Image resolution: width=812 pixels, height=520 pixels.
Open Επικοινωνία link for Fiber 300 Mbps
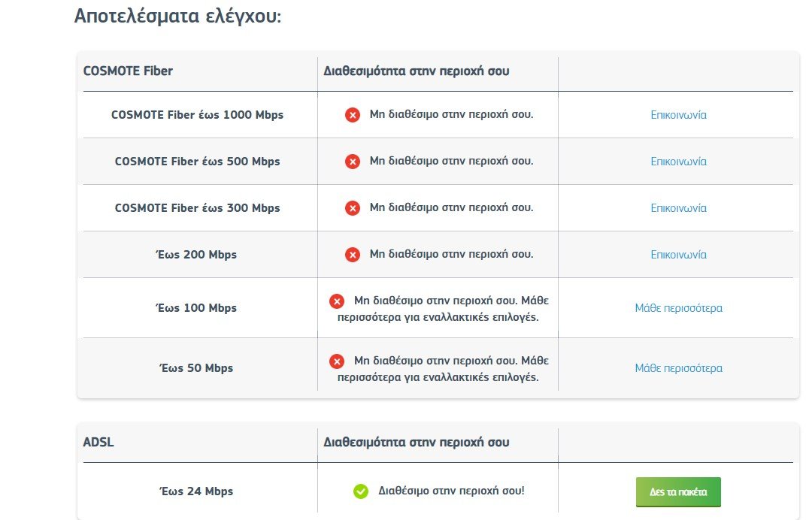coord(678,208)
